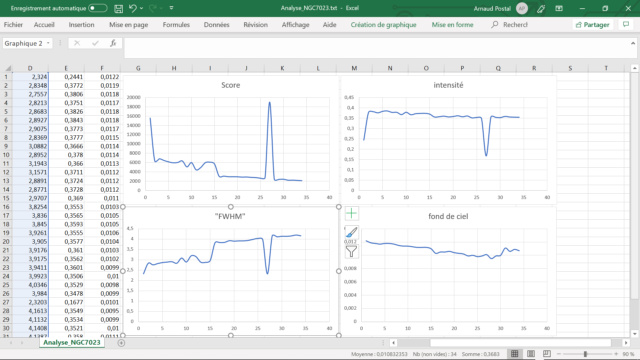Toggle Enregistrement automatique switch

pos(98,8)
